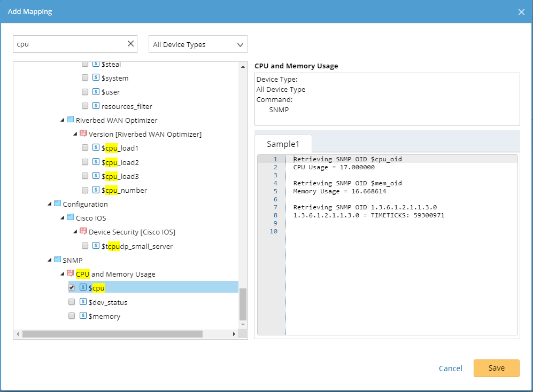The width and height of the screenshot is (533, 392).
Task: Check the $dev_status checkbox
Action: [72, 302]
